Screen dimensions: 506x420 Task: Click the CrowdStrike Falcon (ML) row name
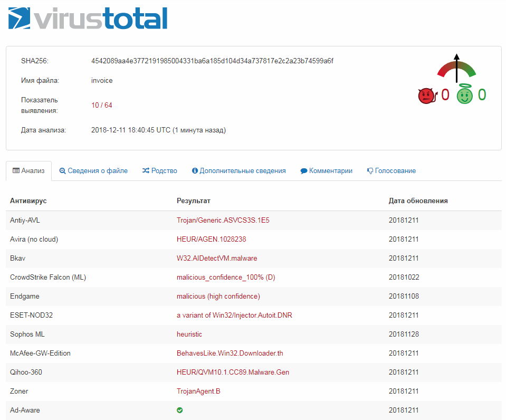(48, 277)
